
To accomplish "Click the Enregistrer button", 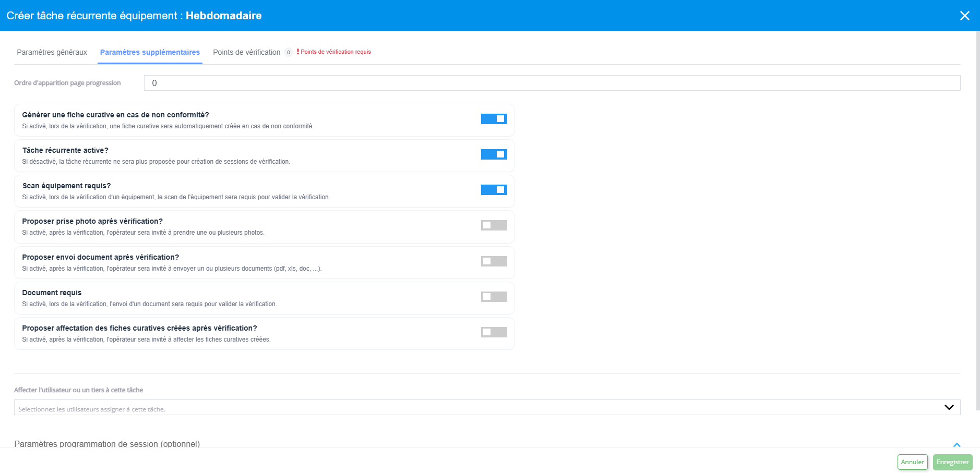I will (x=952, y=462).
